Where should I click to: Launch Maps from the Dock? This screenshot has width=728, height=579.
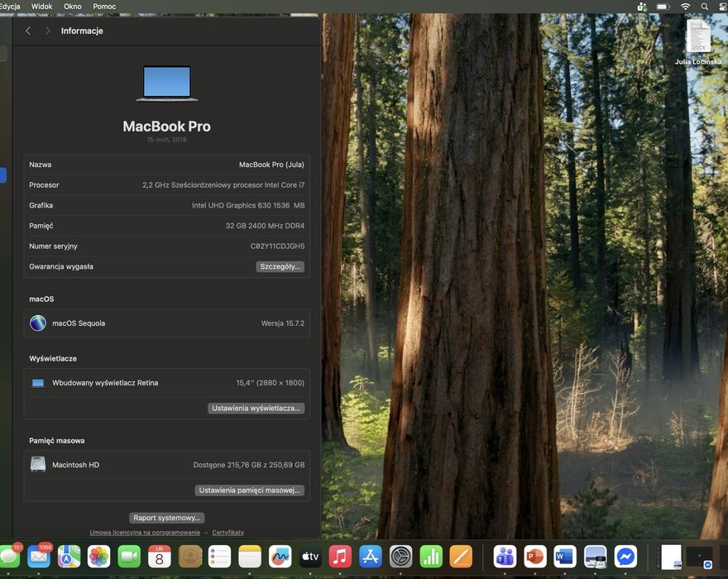[69, 556]
